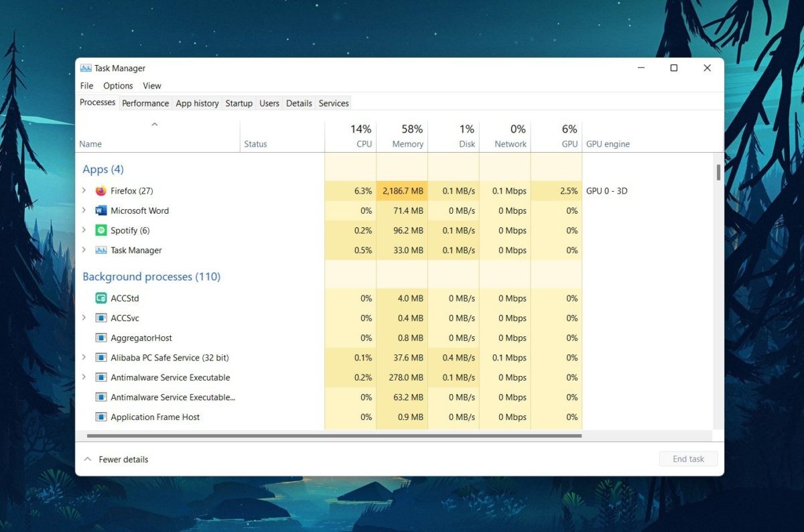Click the Spotify app icon
Viewport: 804px width, 532px height.
(101, 230)
